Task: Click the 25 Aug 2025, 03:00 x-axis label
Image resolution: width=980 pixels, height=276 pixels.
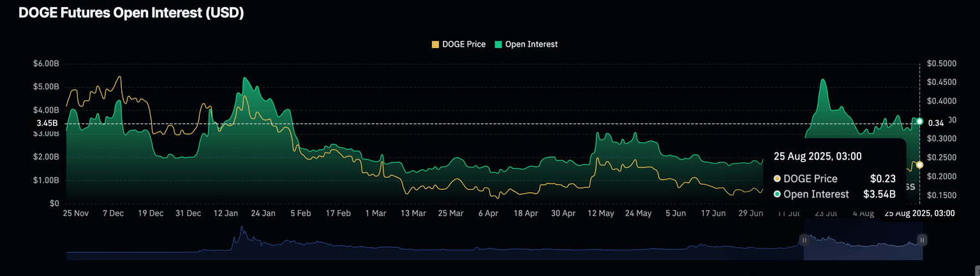Action: click(x=919, y=213)
